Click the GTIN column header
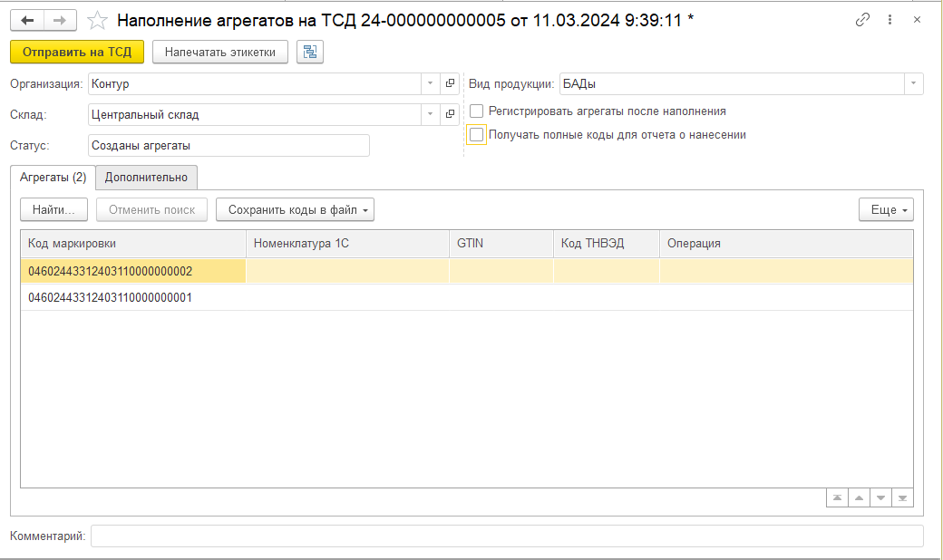The image size is (943, 560). pyautogui.click(x=501, y=244)
